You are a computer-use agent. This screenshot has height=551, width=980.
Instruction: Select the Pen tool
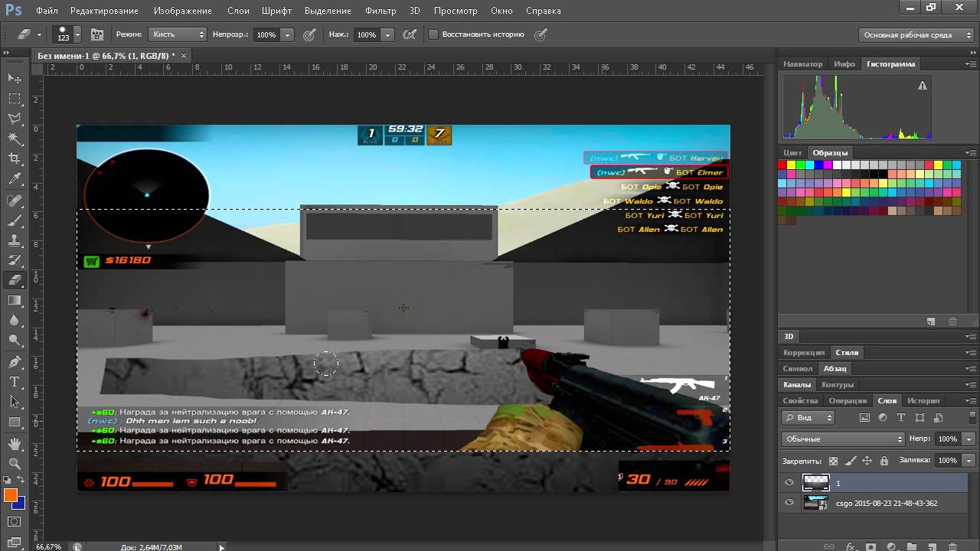(x=15, y=362)
